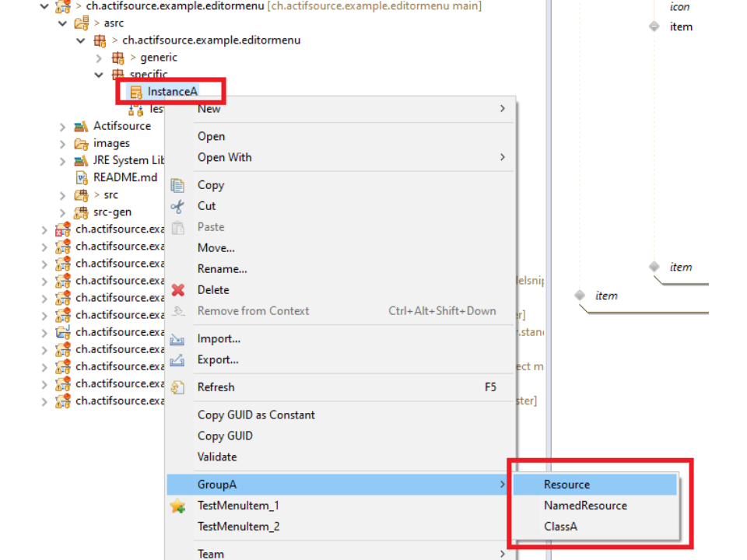Click the Import icon in menu
Image resolution: width=747 pixels, height=560 pixels.
tap(177, 339)
